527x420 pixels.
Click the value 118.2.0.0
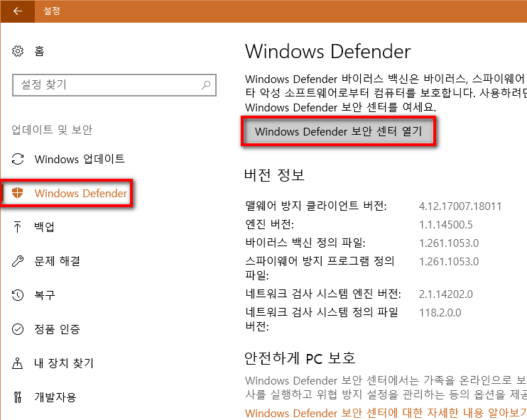click(x=440, y=313)
